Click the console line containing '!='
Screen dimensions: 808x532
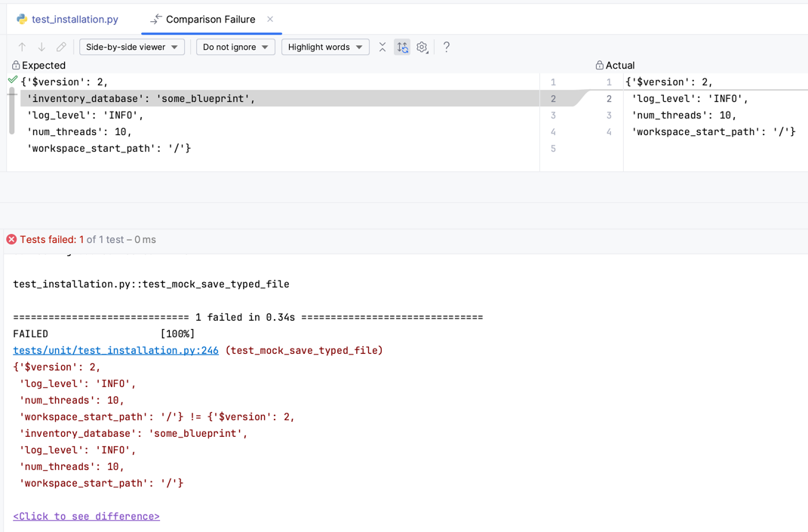click(x=157, y=417)
